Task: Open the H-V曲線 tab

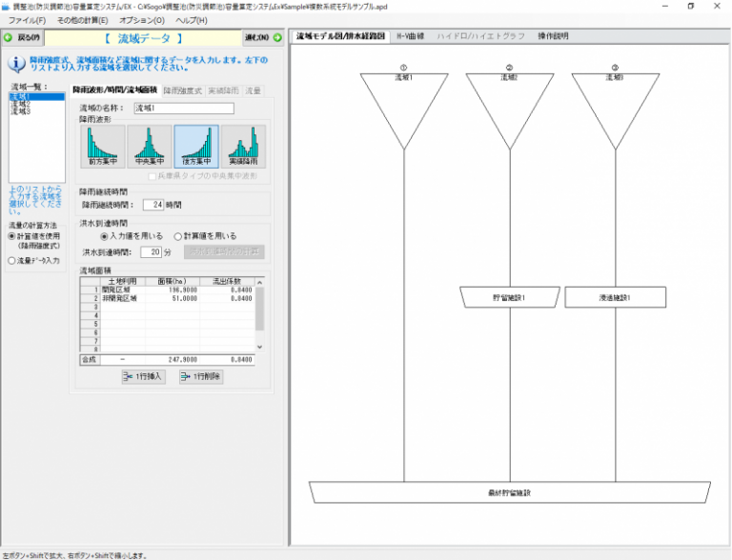Action: click(x=411, y=36)
